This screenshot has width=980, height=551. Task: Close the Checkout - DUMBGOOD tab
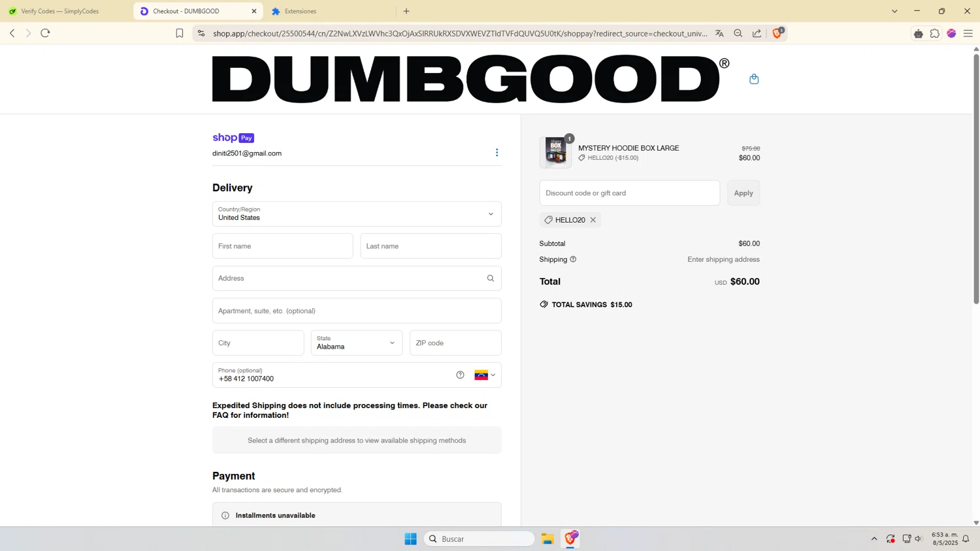pos(254,11)
